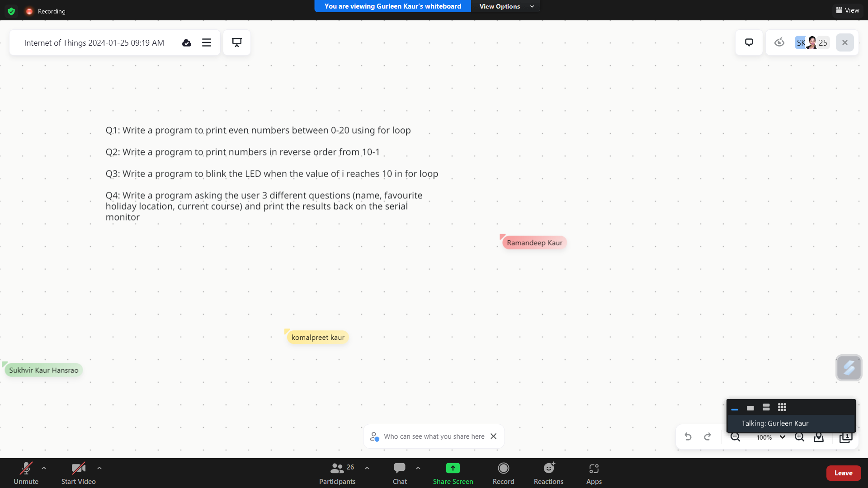Viewport: 868px width, 488px height.
Task: Leave the meeting
Action: tap(843, 473)
